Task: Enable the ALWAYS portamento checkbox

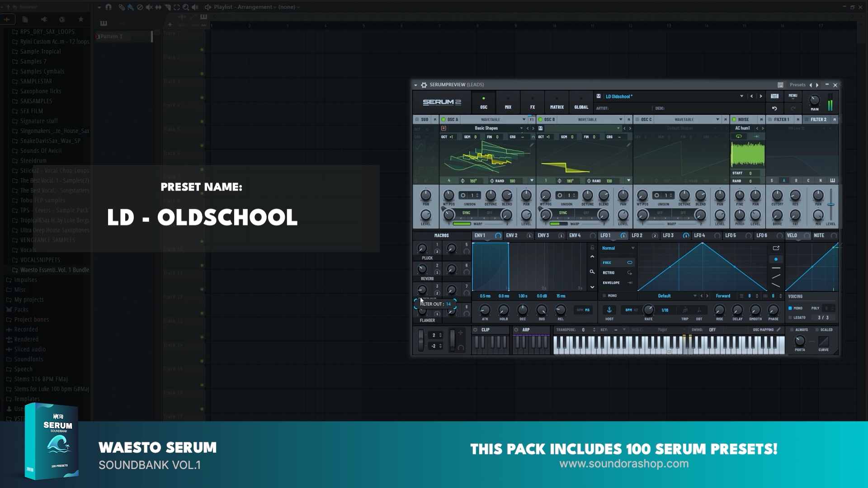Action: click(x=792, y=330)
